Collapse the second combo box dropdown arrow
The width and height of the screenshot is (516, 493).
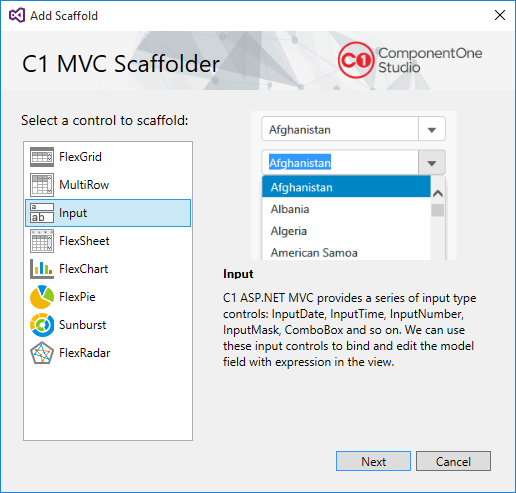pos(432,163)
